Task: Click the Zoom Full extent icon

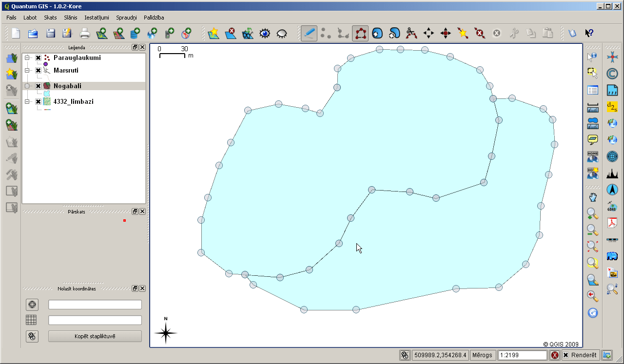Action: click(592, 247)
